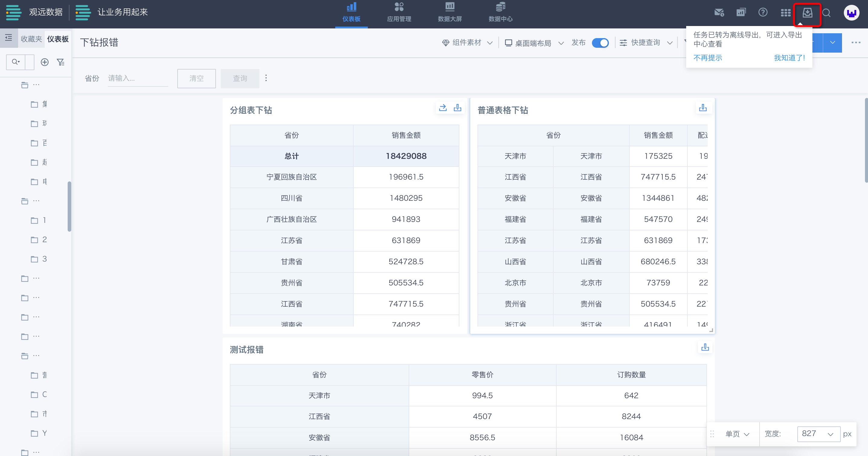
Task: Open the 桌面端布局 layout dropdown
Action: pyautogui.click(x=534, y=43)
